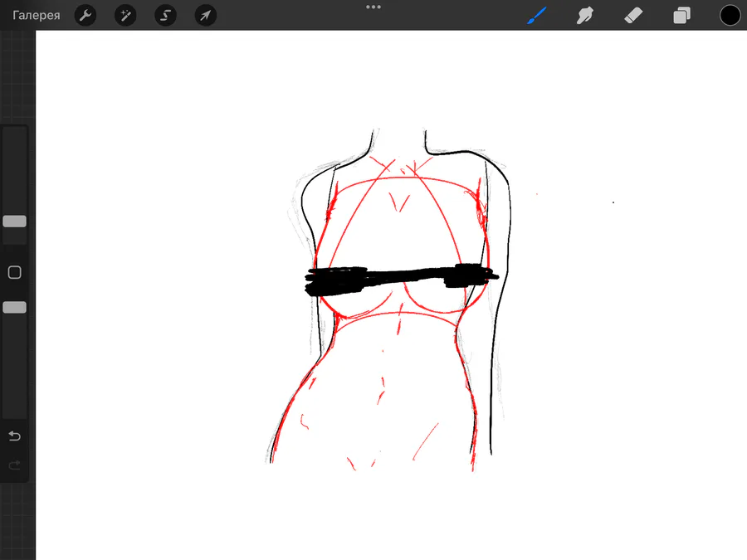Select the Smudge finger tool
The image size is (747, 560).
pyautogui.click(x=585, y=15)
